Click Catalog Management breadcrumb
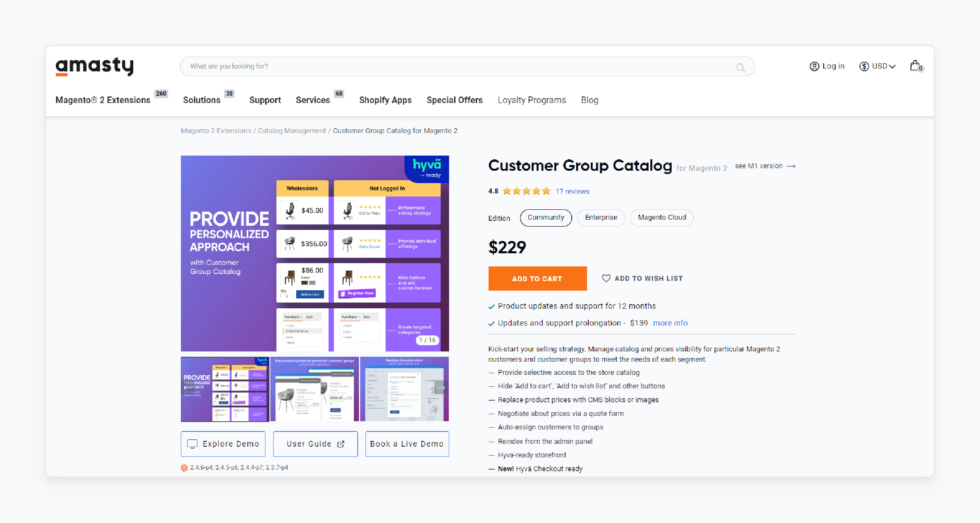The width and height of the screenshot is (980, 523). pos(292,131)
